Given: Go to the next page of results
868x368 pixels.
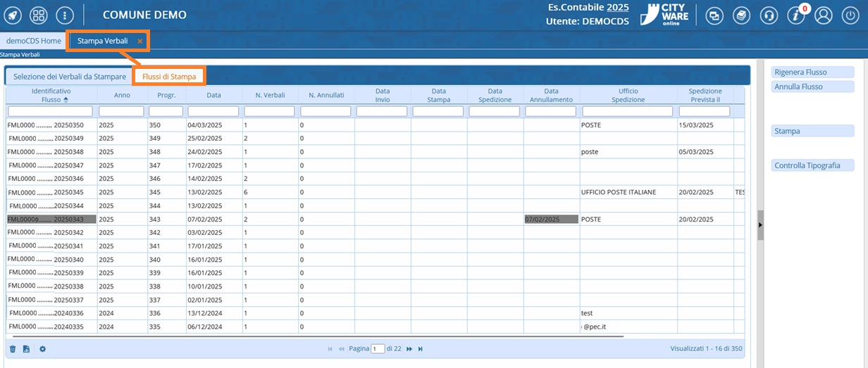Looking at the screenshot, I should (x=409, y=349).
